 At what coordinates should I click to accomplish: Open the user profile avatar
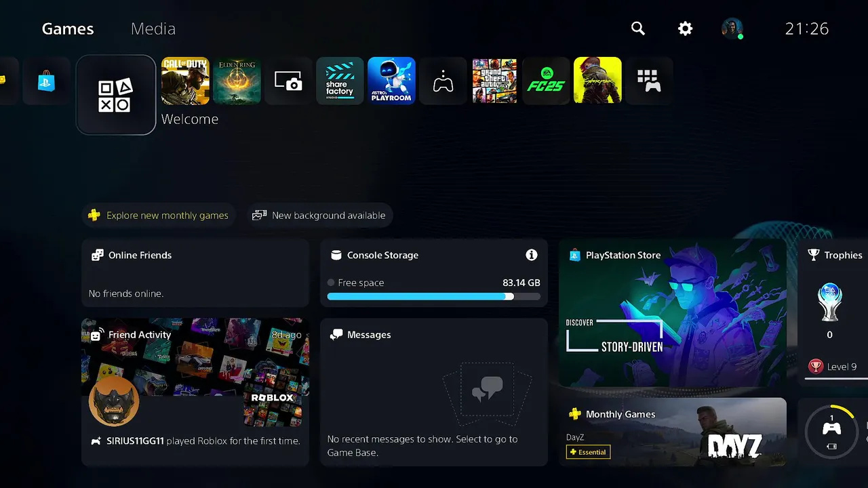tap(732, 28)
